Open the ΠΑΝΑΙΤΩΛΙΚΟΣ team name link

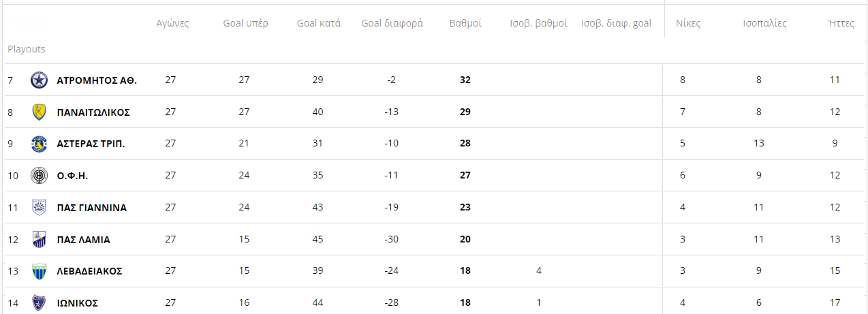(x=93, y=112)
